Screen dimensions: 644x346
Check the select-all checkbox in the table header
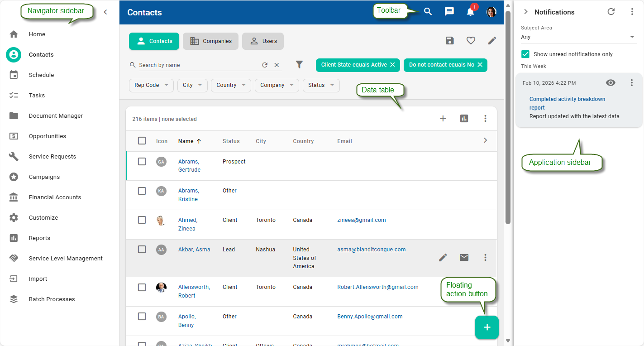[x=142, y=141]
